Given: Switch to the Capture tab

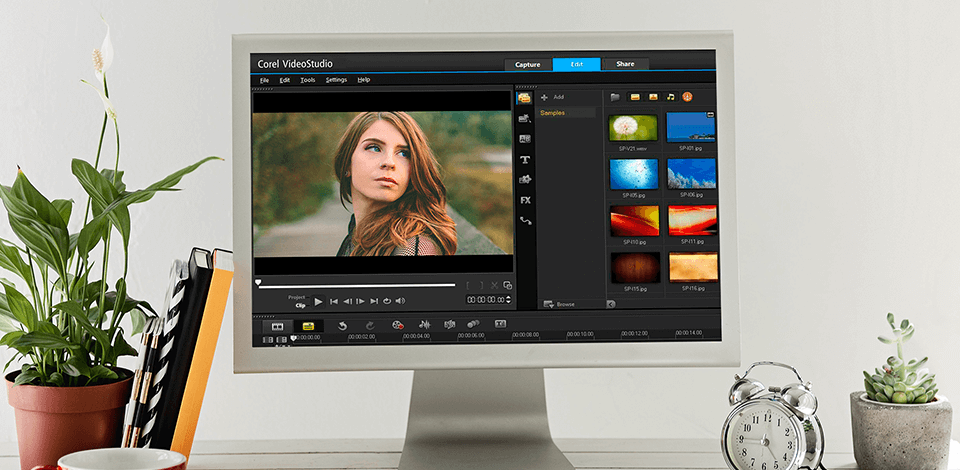Looking at the screenshot, I should [528, 64].
